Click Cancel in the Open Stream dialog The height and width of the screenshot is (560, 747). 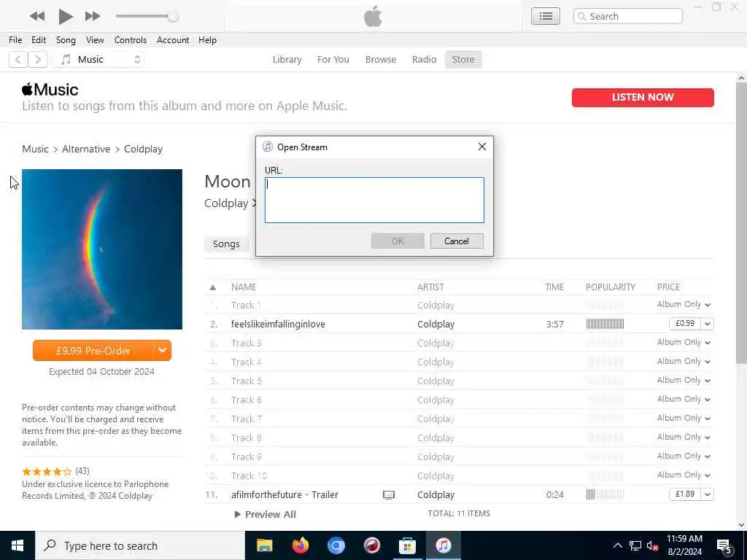tap(457, 241)
